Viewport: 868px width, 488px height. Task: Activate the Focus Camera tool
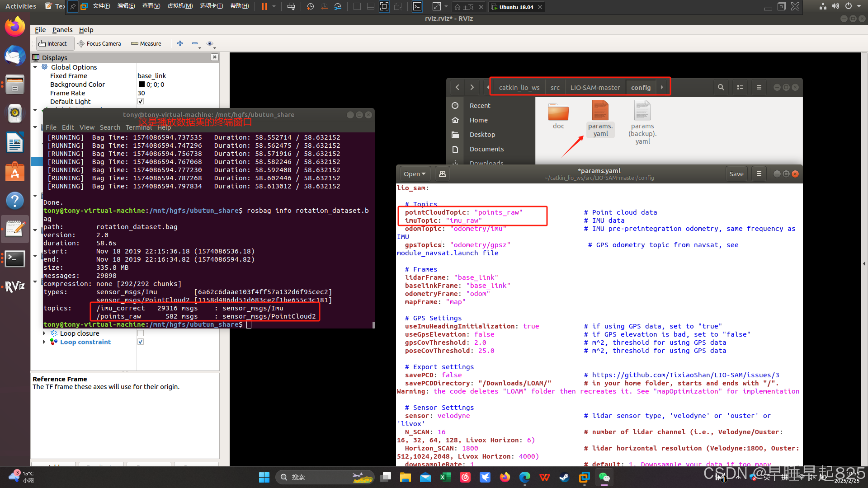pyautogui.click(x=99, y=43)
